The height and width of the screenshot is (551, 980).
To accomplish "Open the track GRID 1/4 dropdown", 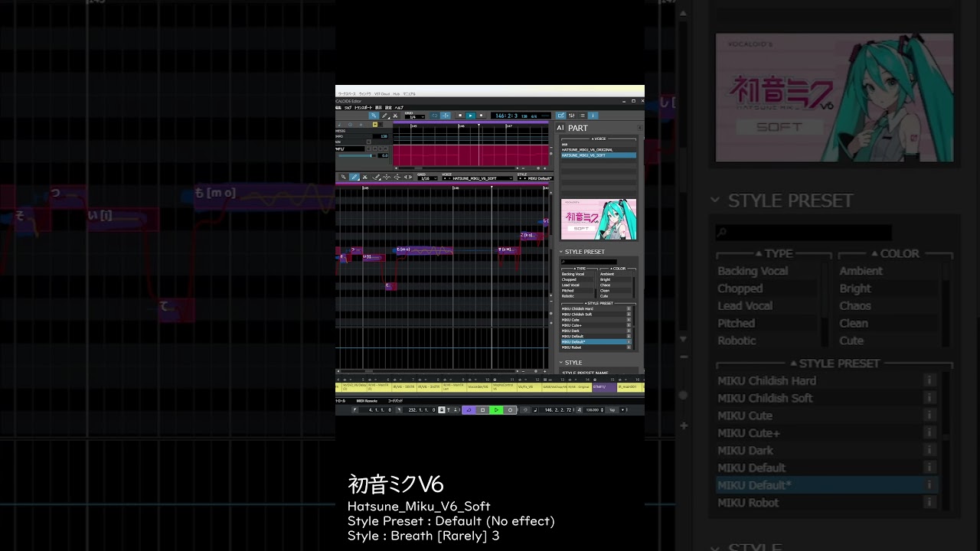I will (414, 117).
